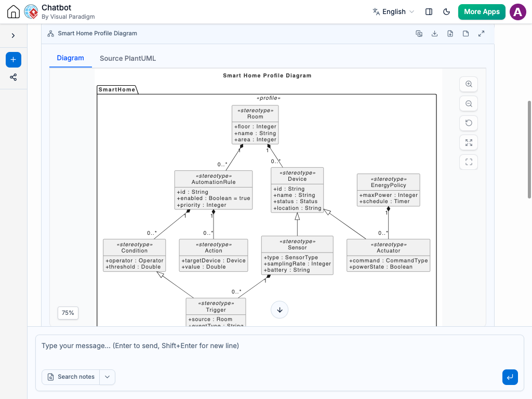Image resolution: width=532 pixels, height=399 pixels.
Task: Click '+operator : Operator' attribute
Action: tap(135, 261)
